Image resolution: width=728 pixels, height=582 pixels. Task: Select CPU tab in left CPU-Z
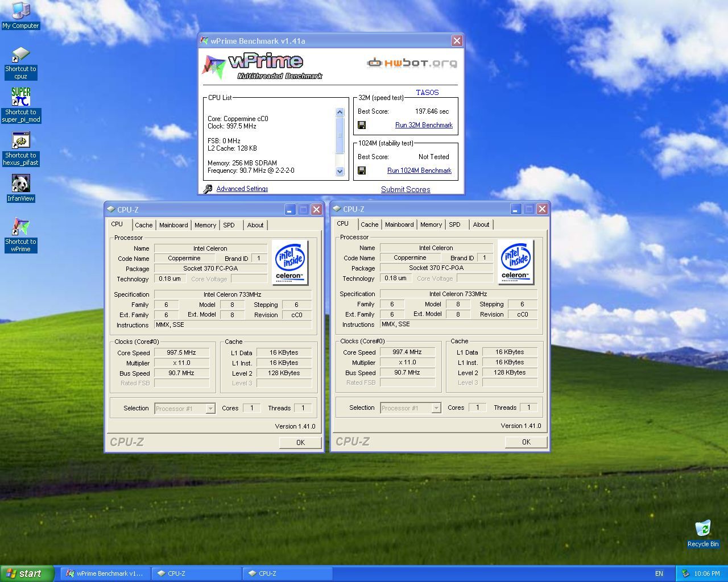click(117, 224)
